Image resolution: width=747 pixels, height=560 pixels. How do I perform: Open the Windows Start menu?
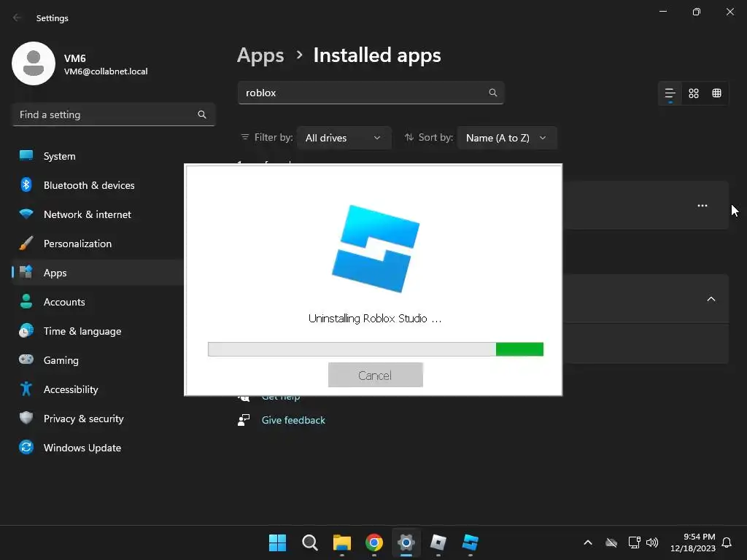pos(277,542)
